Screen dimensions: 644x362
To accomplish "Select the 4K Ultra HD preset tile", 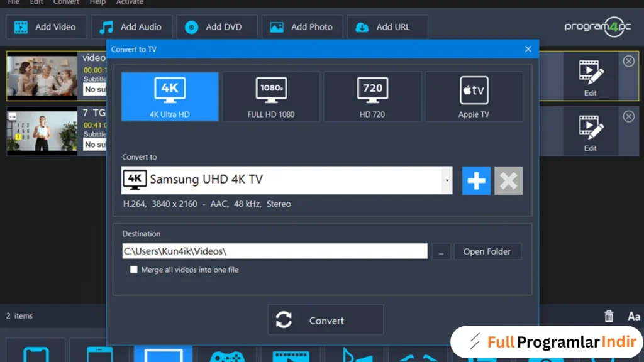I will point(170,96).
